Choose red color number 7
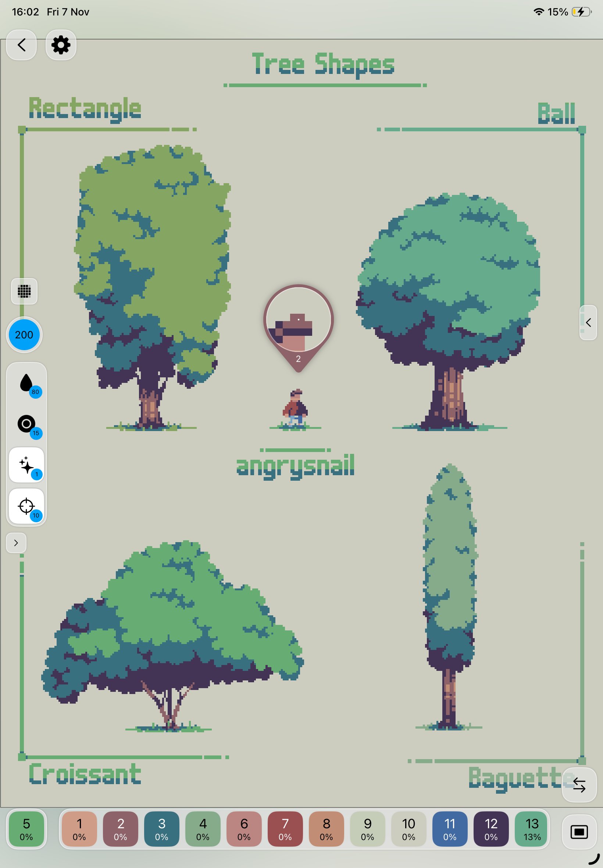The height and width of the screenshot is (868, 603). click(x=285, y=829)
